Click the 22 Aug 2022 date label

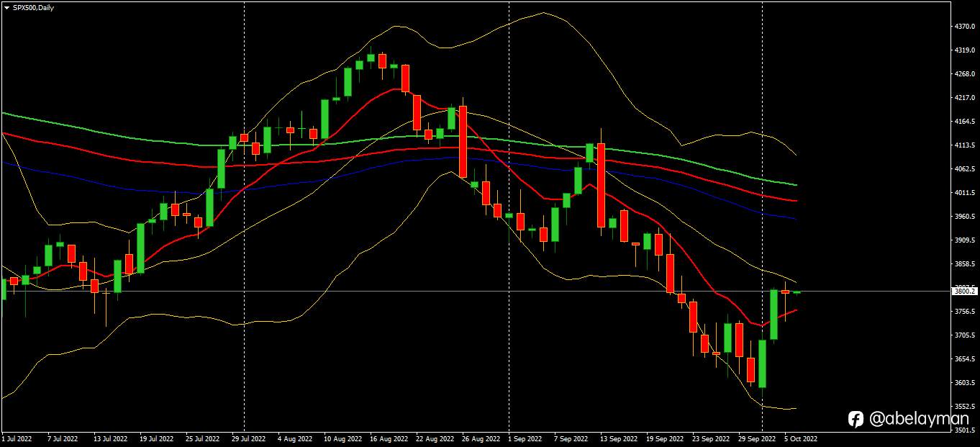click(435, 438)
